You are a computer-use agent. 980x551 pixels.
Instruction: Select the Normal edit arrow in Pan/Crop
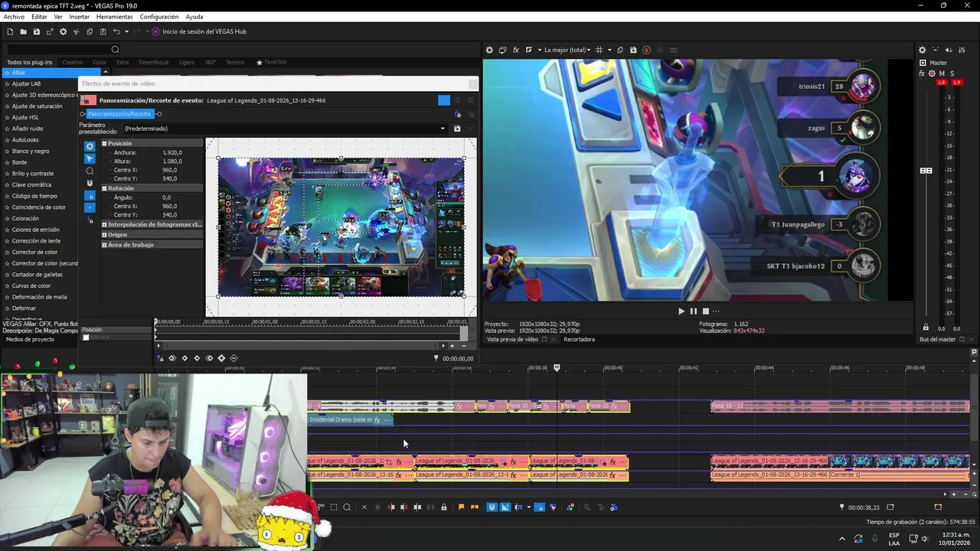pos(90,158)
